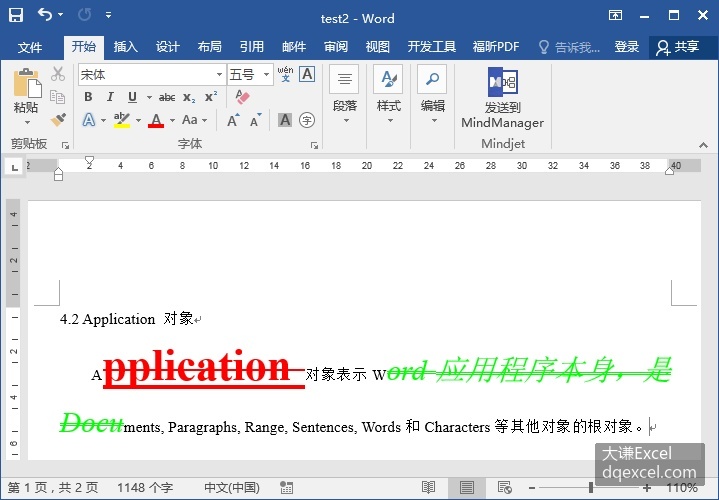This screenshot has height=500, width=719.
Task: Switch to the 开发工具 tab
Action: pos(431,47)
